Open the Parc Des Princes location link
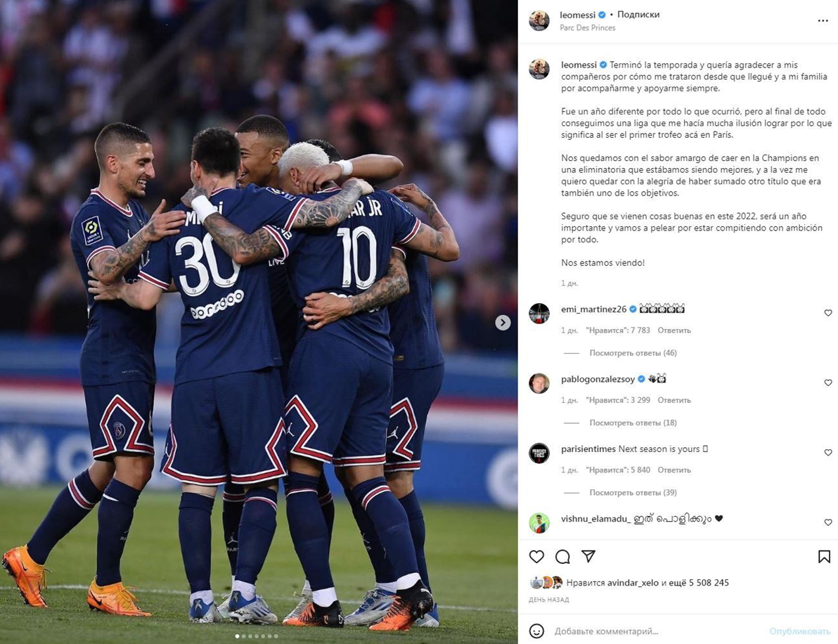Image resolution: width=838 pixels, height=644 pixels. [x=587, y=28]
